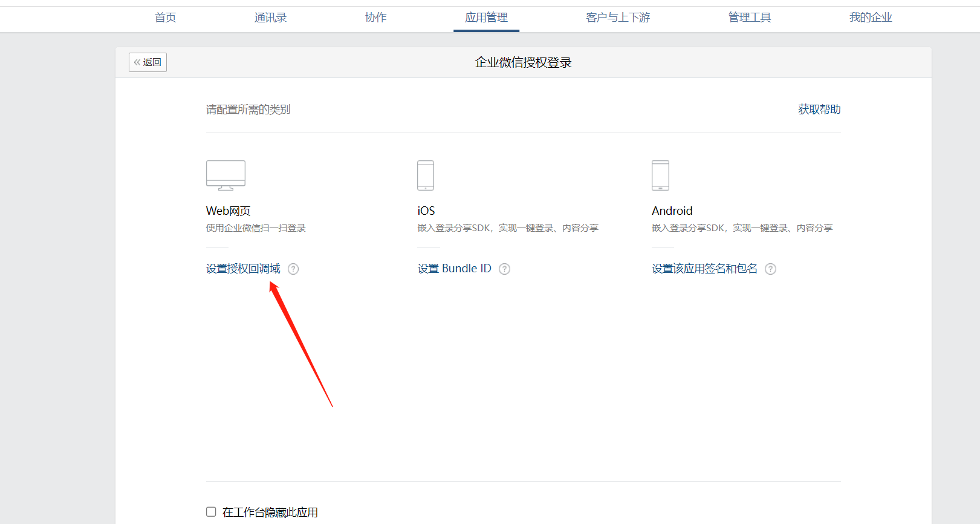Image resolution: width=980 pixels, height=524 pixels.
Task: Open help tooltip beside 设置授权回调域
Action: coord(293,269)
